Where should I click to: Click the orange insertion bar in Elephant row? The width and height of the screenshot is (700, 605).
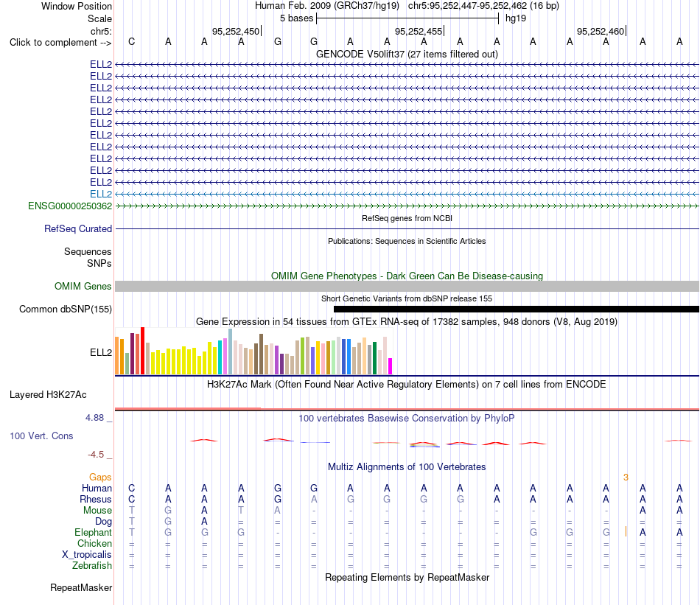click(x=626, y=532)
